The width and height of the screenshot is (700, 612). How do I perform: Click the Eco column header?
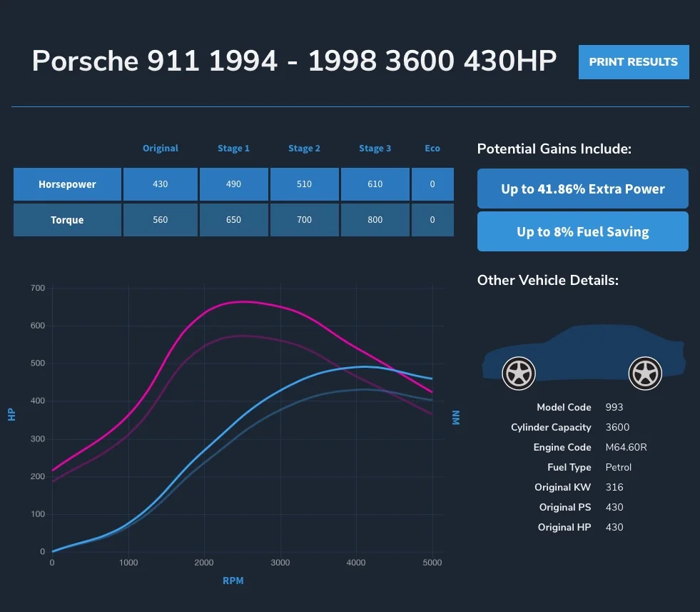pos(432,148)
